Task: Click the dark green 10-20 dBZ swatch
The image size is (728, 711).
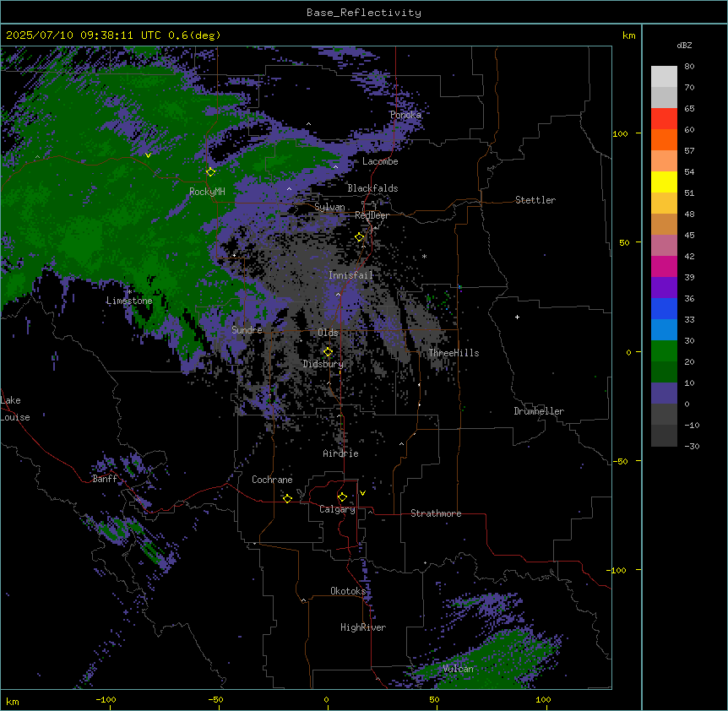Action: coord(664,372)
